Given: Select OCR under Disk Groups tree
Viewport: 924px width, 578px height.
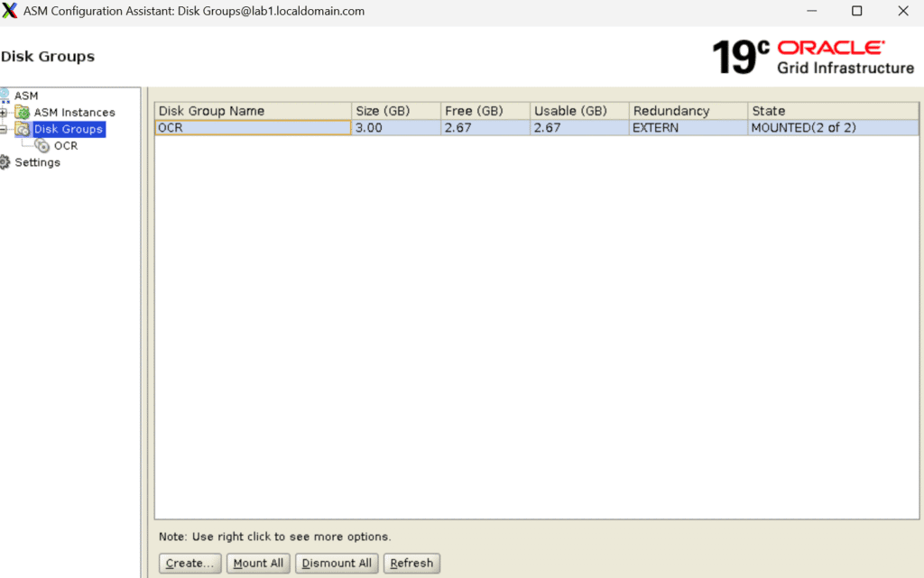Looking at the screenshot, I should (65, 145).
